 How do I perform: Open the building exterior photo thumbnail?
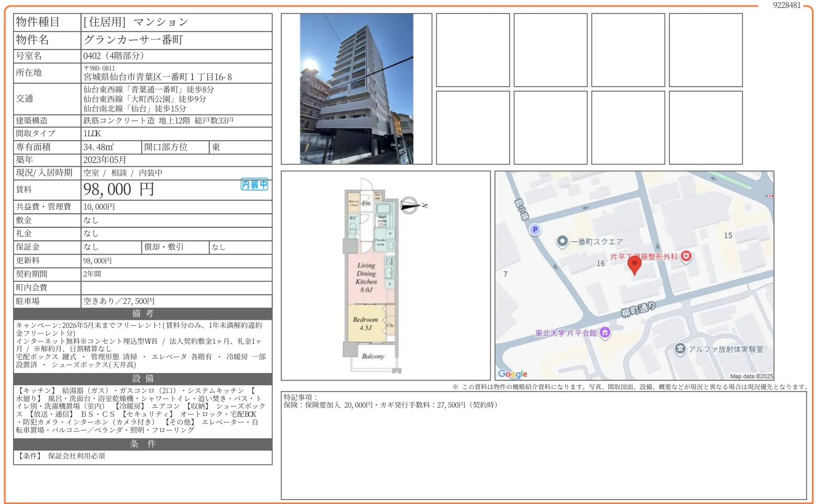tap(357, 88)
